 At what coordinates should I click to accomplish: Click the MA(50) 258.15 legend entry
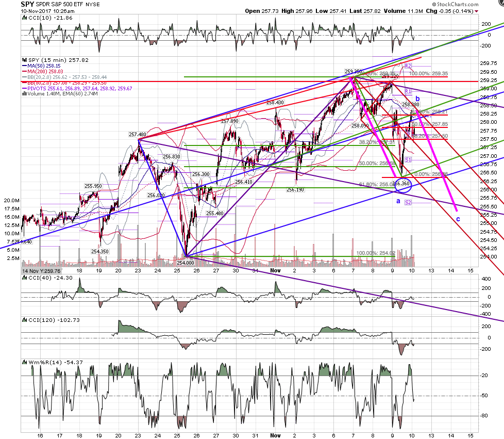(x=41, y=66)
